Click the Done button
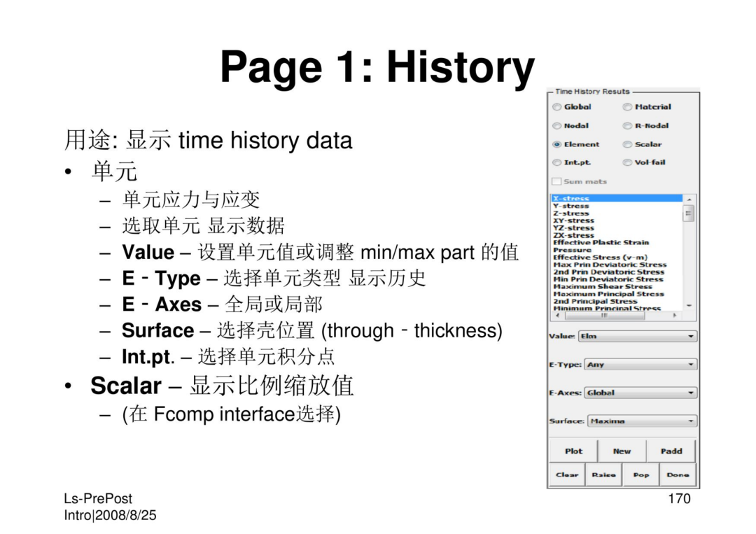756x534 pixels. [x=678, y=475]
